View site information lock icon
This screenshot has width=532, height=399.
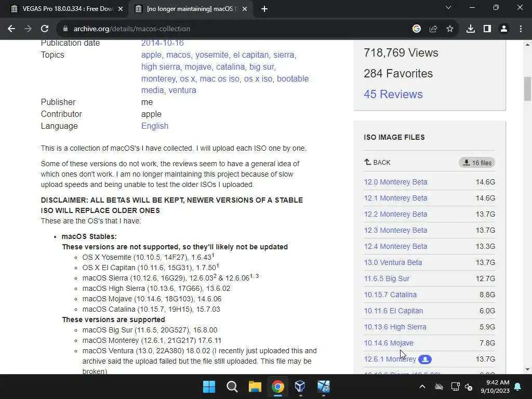click(x=65, y=29)
